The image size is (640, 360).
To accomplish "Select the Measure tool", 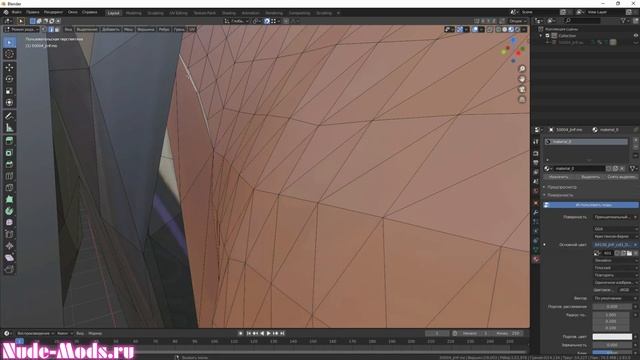I will point(9,128).
